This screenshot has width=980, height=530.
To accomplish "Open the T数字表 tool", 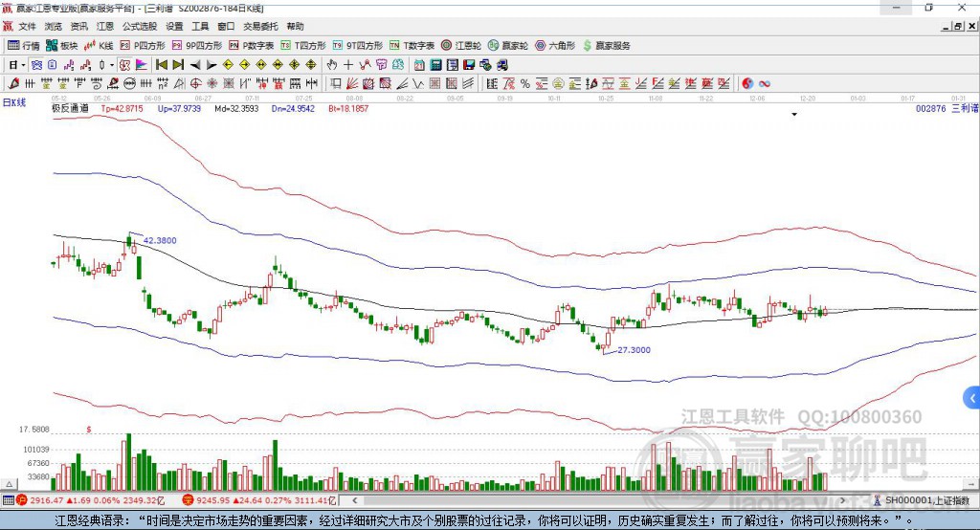I will click(x=412, y=46).
